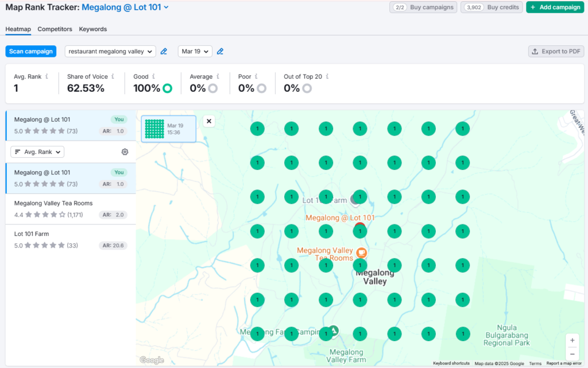Dismiss the Mar 19 heatmap popup with X

click(208, 121)
